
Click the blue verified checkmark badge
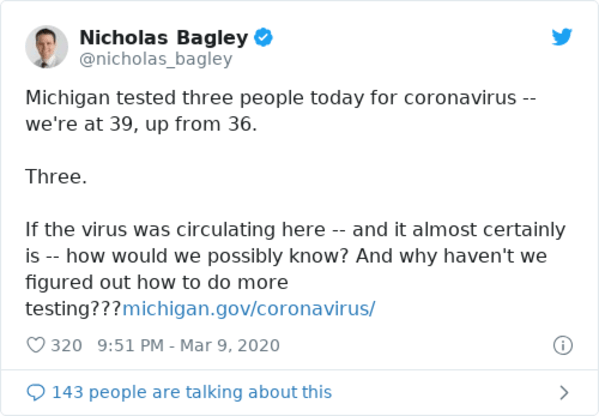pos(264,37)
